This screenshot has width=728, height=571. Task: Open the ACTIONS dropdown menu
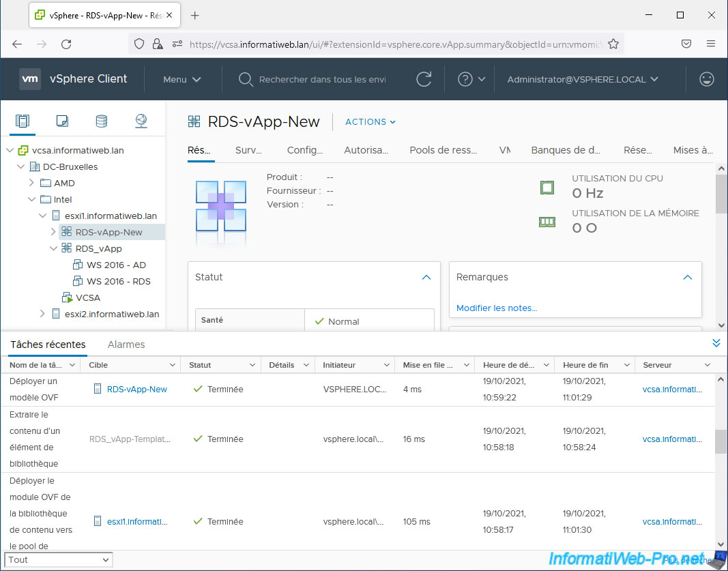(370, 122)
